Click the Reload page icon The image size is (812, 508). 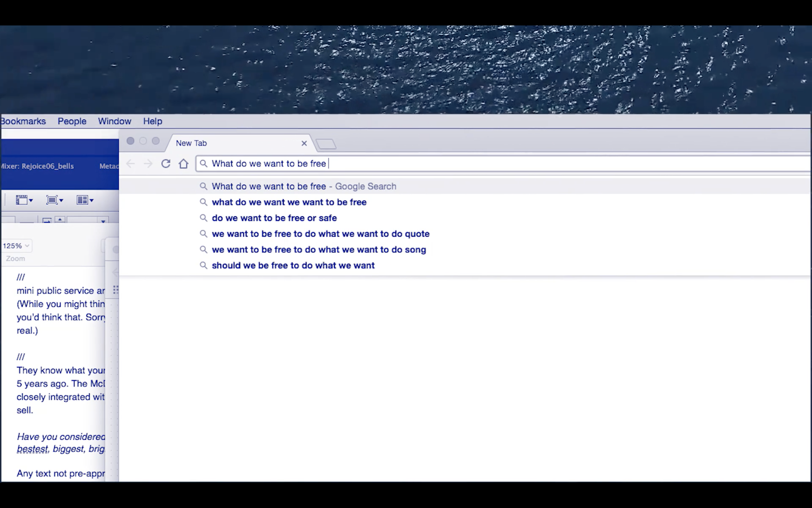(166, 163)
